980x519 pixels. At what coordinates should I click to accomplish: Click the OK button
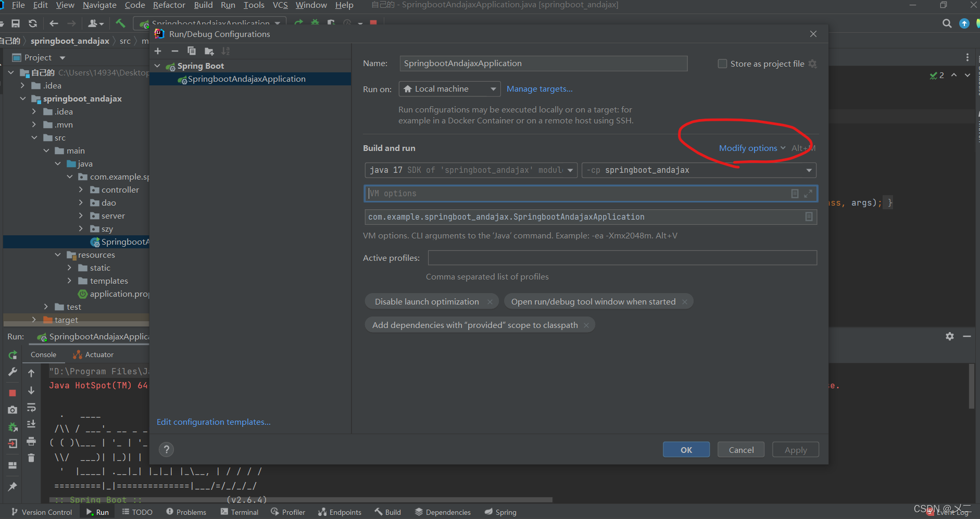[x=686, y=450]
